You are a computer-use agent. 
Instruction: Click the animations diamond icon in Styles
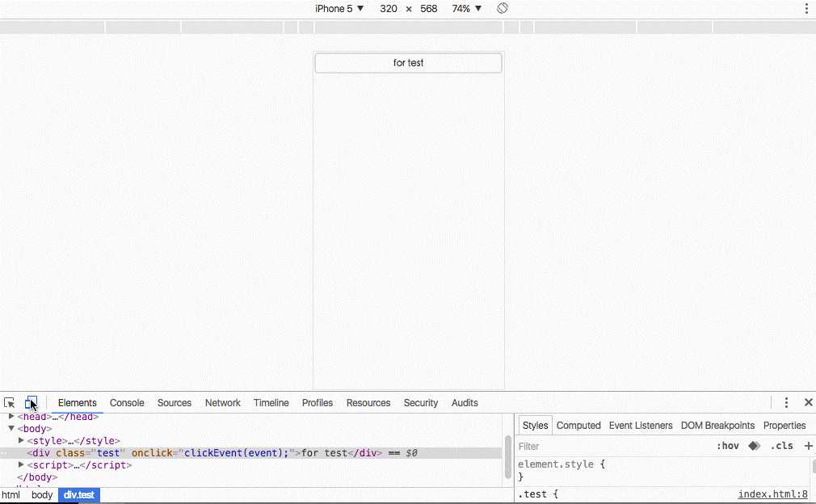754,446
